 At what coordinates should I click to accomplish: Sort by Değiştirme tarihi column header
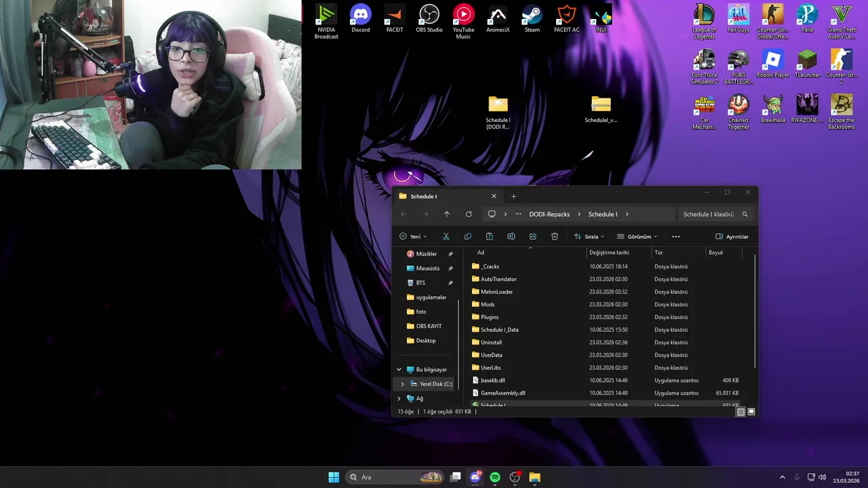tap(618, 252)
